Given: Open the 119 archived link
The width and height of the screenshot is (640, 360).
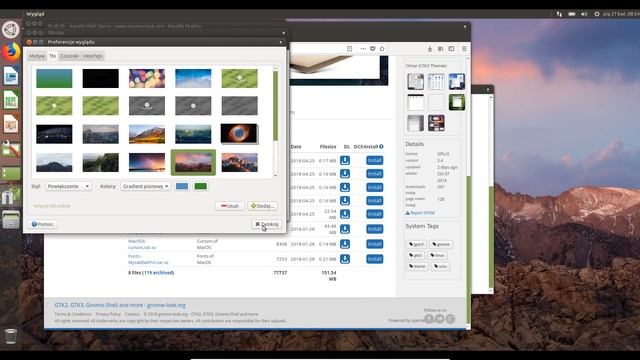Looking at the screenshot, I should click(x=158, y=273).
